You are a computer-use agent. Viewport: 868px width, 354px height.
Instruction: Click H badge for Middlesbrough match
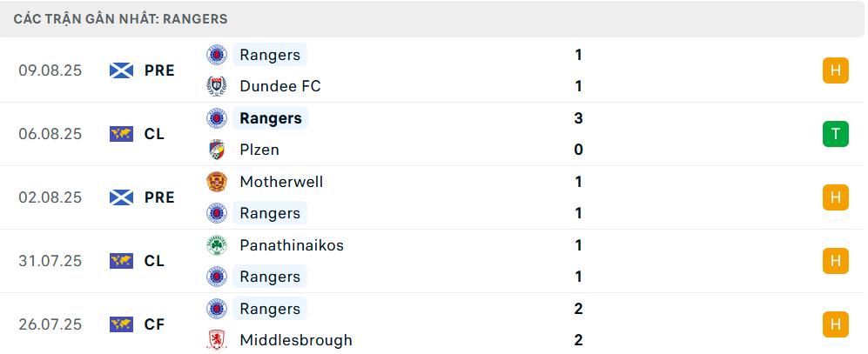(x=835, y=324)
